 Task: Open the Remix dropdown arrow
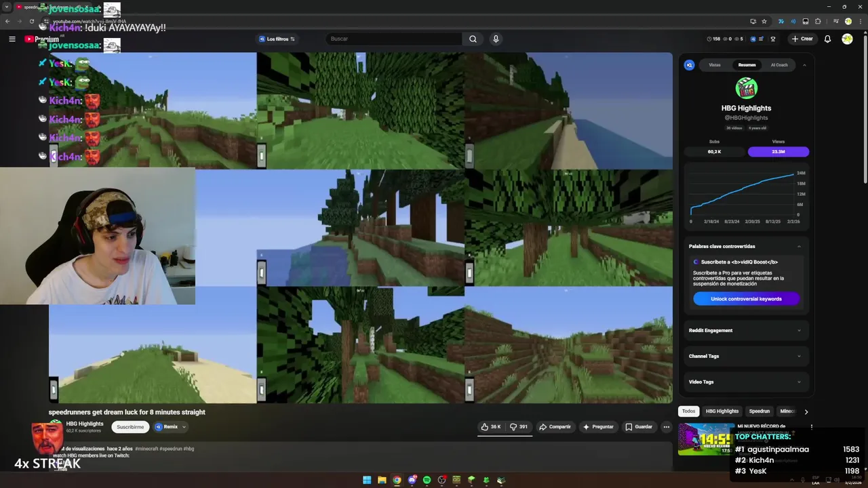tap(184, 427)
